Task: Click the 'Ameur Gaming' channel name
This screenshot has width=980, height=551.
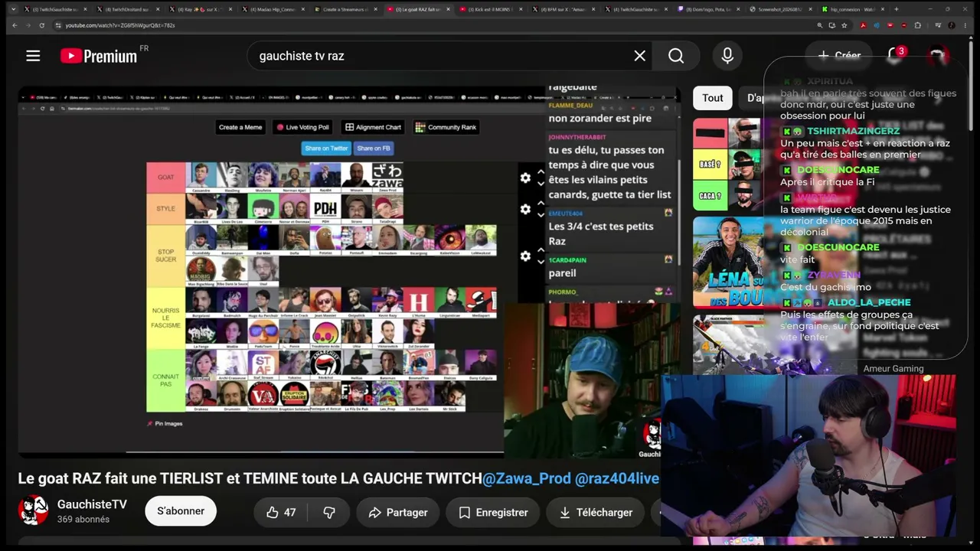Action: point(893,368)
